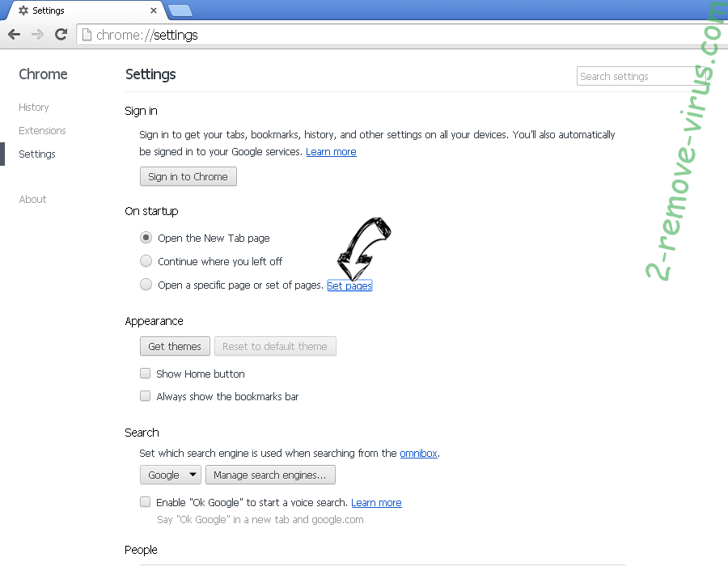This screenshot has height=566, width=728.
Task: Enable Always show the bookmarks bar
Action: (x=146, y=395)
